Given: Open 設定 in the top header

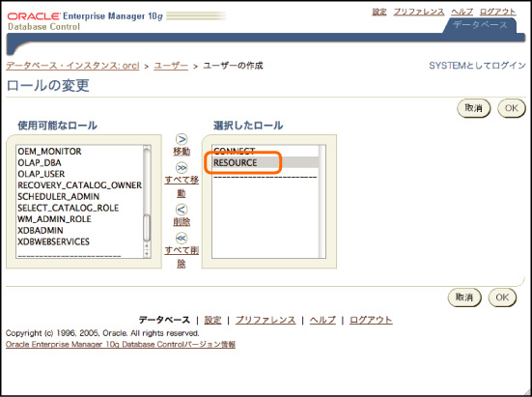Looking at the screenshot, I should tap(379, 12).
